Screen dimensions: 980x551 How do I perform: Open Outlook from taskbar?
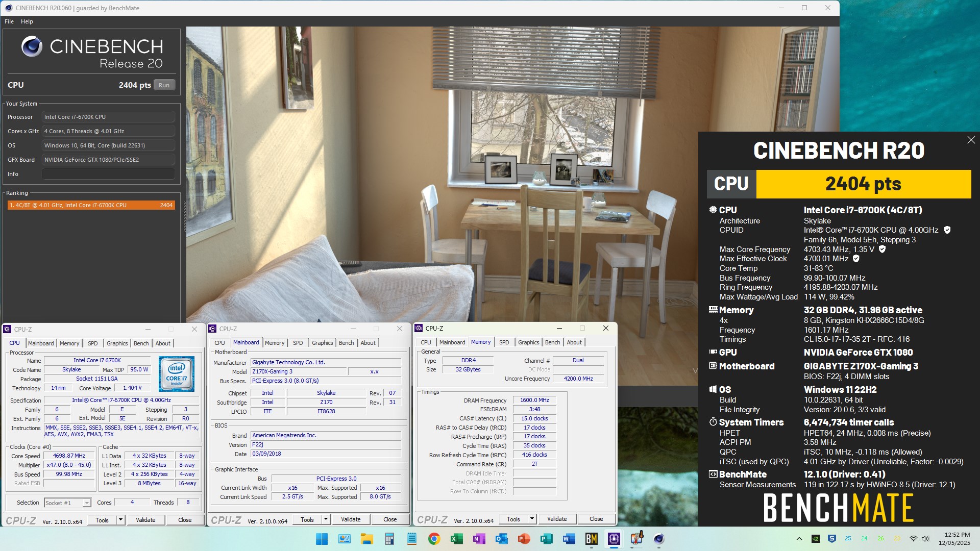coord(501,539)
